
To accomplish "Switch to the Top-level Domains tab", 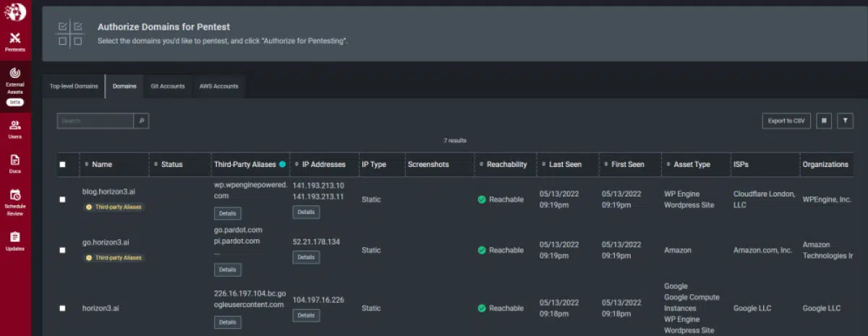I will click(74, 86).
